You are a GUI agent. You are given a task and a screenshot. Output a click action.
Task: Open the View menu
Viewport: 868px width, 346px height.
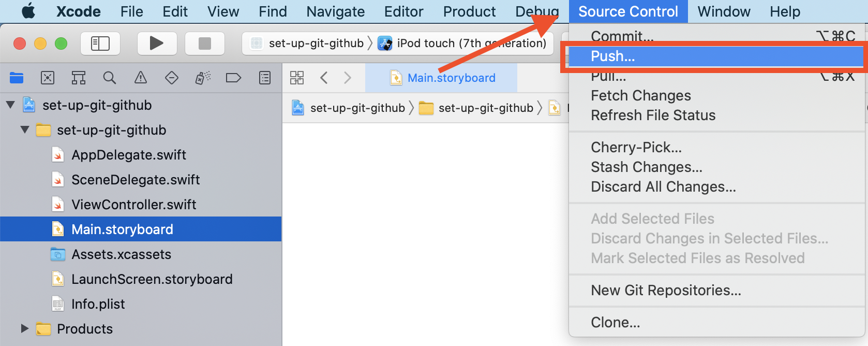[223, 11]
